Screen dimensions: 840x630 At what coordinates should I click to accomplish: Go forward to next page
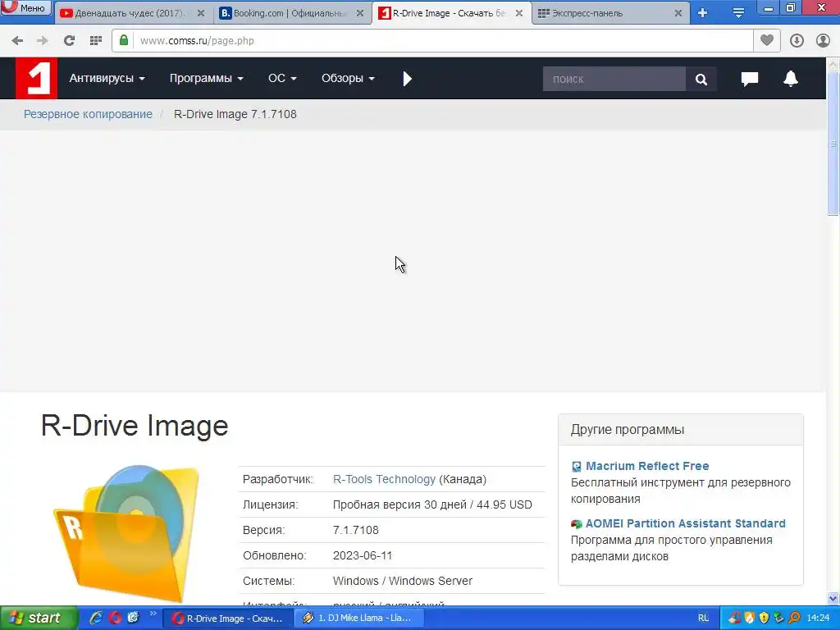43,41
